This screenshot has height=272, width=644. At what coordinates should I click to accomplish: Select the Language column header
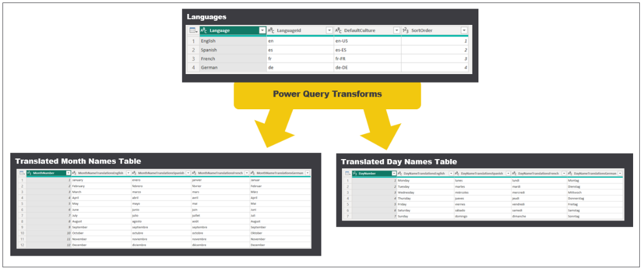click(233, 30)
